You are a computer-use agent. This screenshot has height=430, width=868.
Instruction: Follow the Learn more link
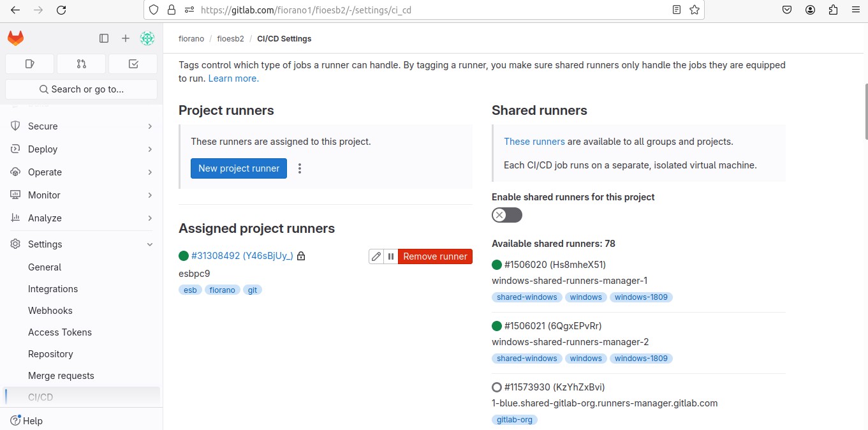233,78
